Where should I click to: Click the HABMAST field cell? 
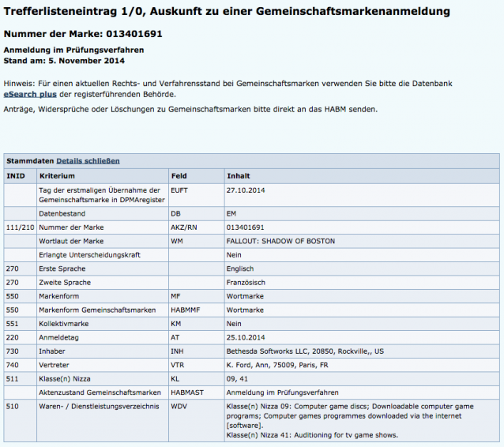point(197,393)
